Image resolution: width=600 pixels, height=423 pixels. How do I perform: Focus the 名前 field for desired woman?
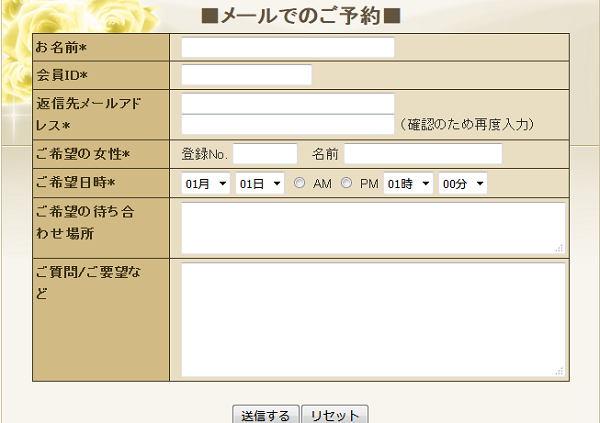pos(423,154)
